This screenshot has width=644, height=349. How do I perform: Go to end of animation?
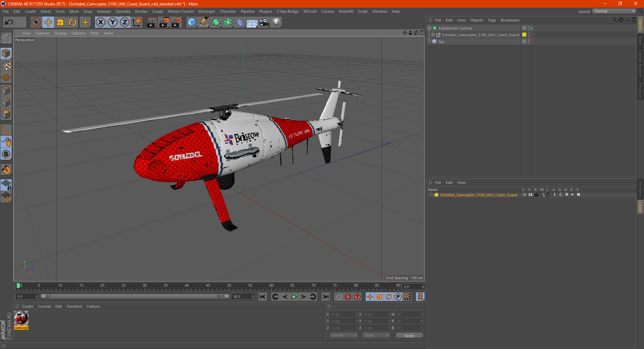click(326, 297)
